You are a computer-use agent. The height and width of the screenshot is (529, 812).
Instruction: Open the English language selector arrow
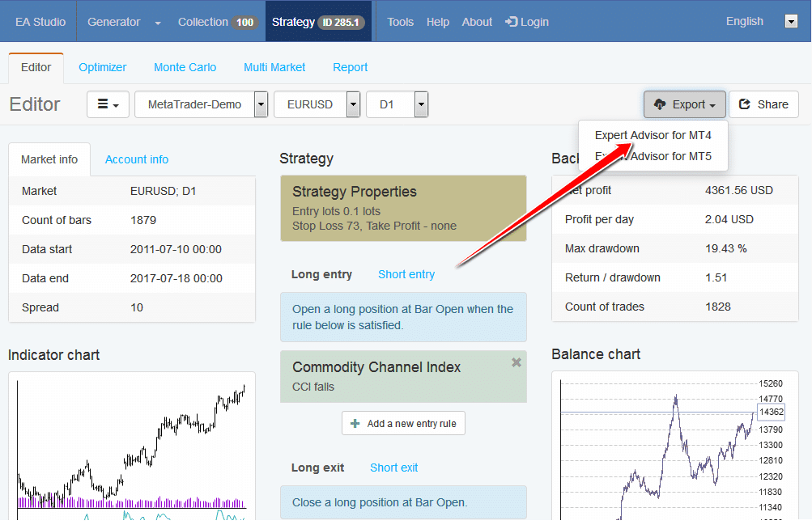click(792, 22)
